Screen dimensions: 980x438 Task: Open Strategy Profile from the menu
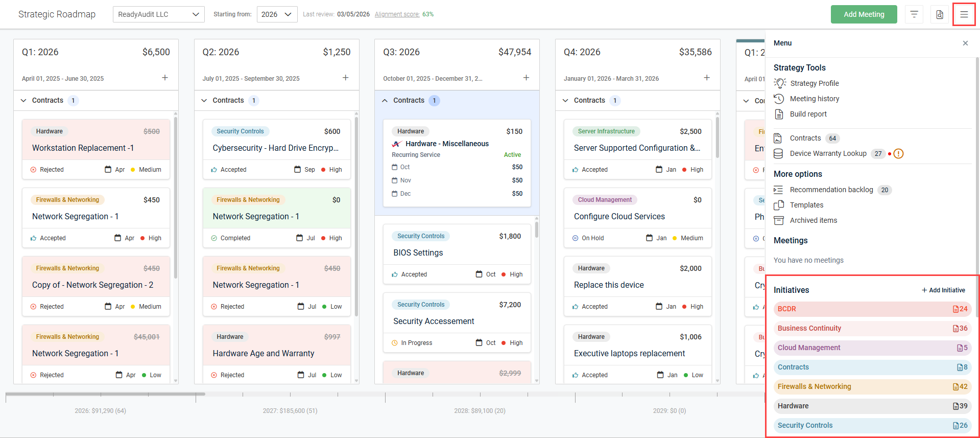click(x=814, y=83)
